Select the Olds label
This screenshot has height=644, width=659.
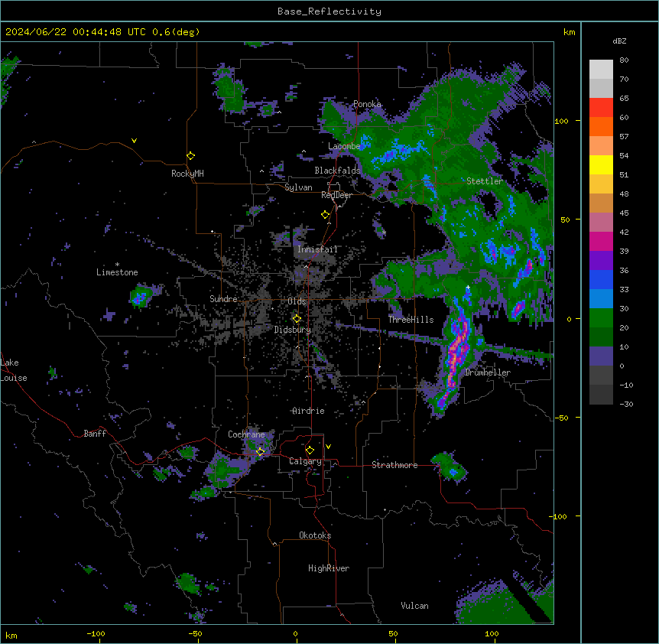pos(297,301)
